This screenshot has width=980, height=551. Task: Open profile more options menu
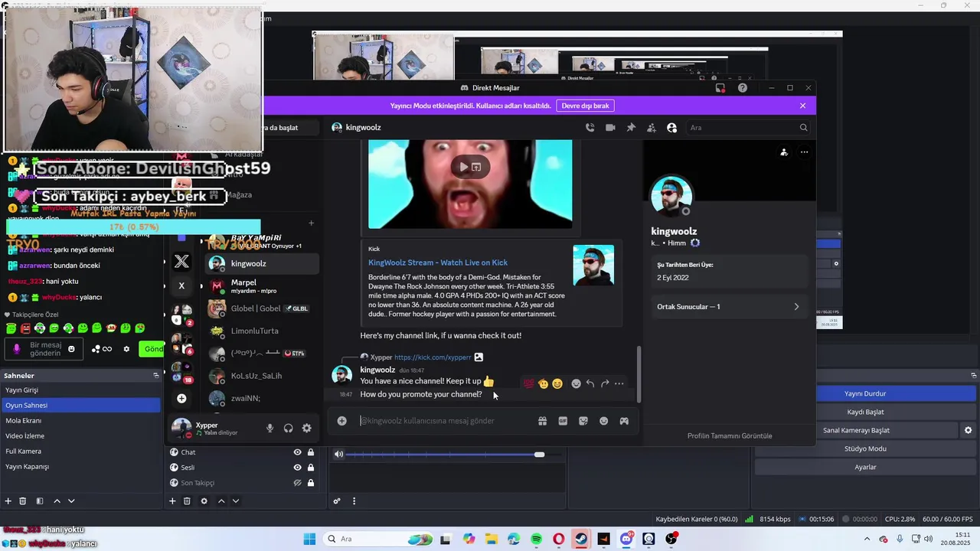[804, 152]
